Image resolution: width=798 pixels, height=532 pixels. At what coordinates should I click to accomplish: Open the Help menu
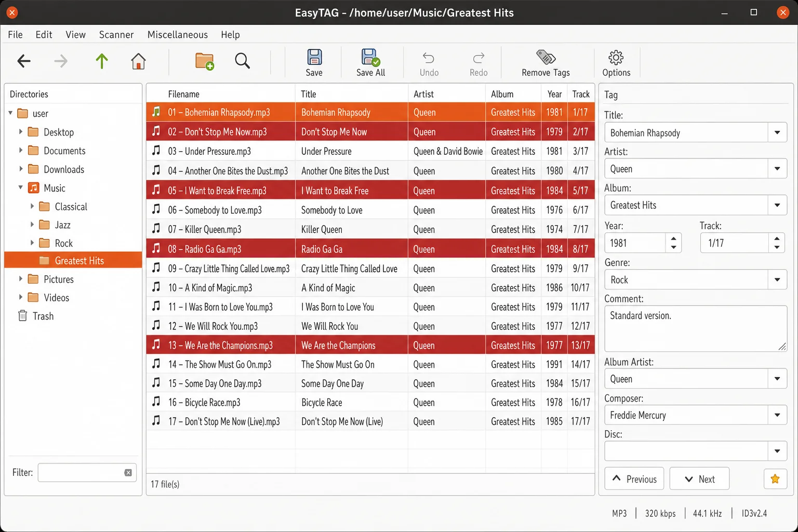[x=230, y=34]
